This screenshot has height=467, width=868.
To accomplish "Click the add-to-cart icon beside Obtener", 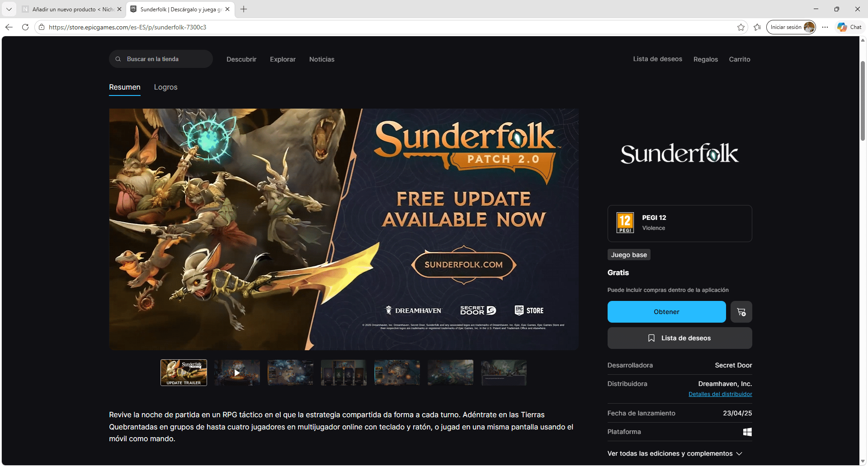I will coord(741,312).
